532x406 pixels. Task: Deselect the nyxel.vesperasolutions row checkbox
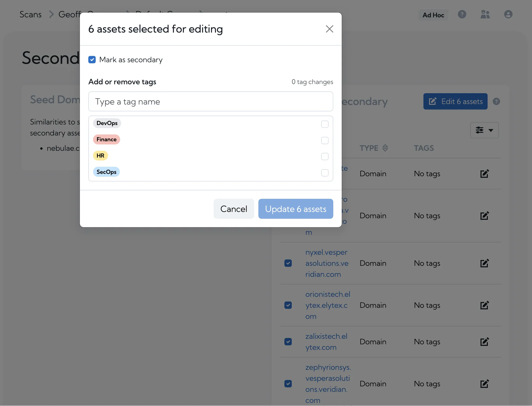288,263
